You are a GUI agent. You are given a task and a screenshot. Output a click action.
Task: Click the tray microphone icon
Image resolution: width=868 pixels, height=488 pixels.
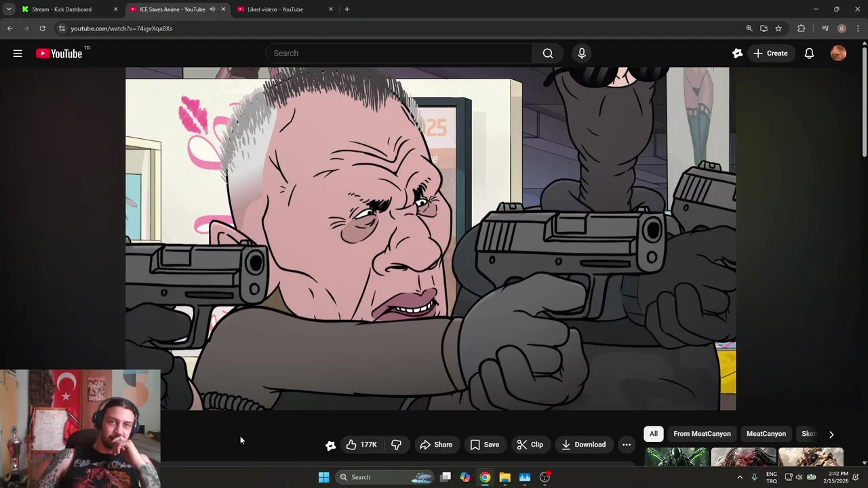pos(754,477)
